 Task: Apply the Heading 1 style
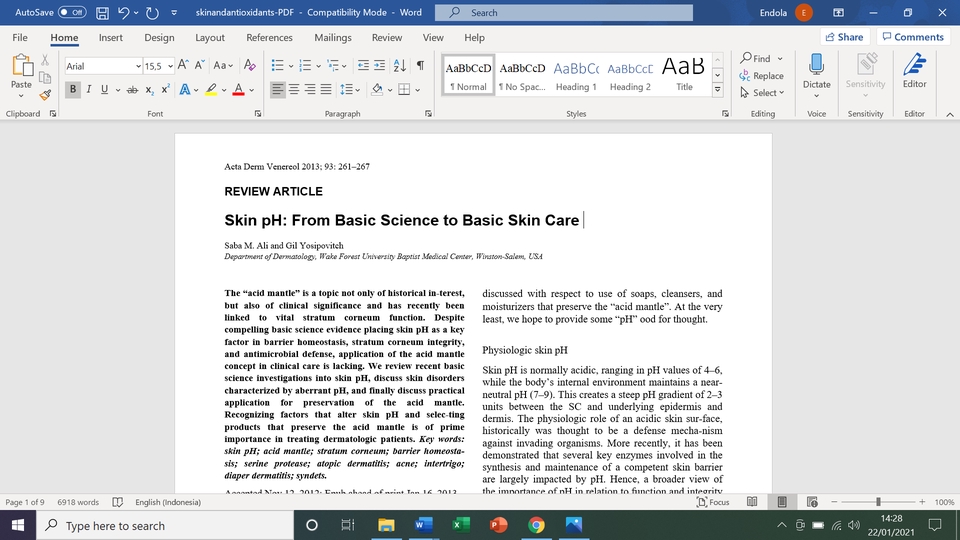click(576, 75)
